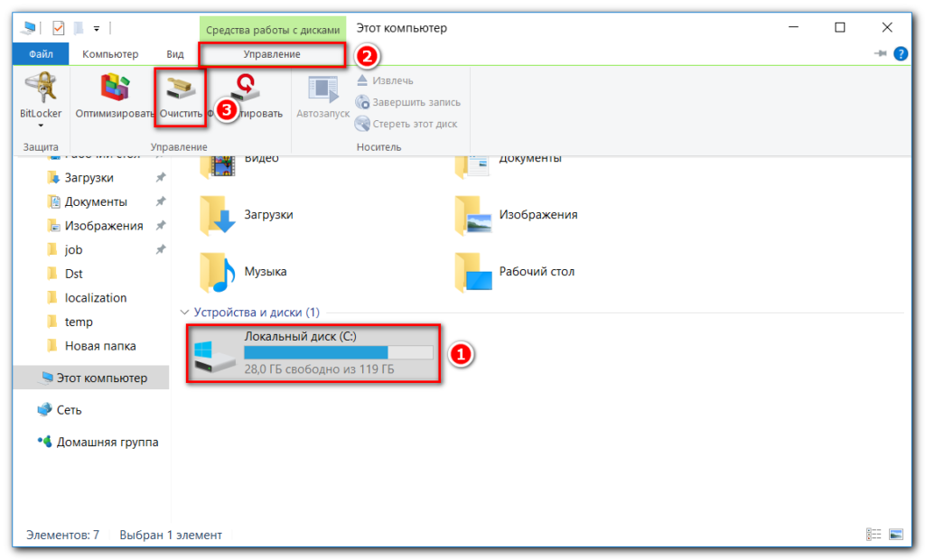Viewport: 925px width, 560px height.
Task: Click Стереть этот диск button
Action: [x=406, y=124]
